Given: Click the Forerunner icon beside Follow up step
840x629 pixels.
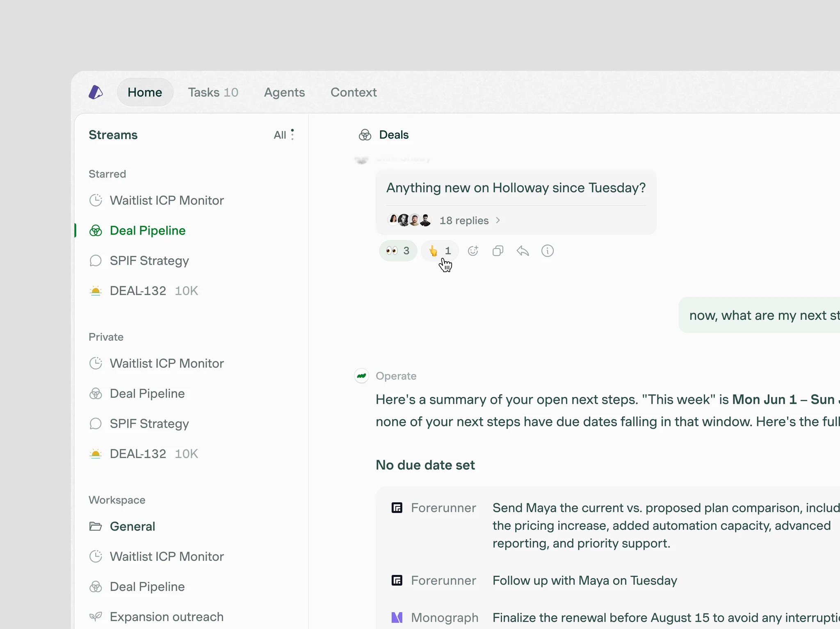Looking at the screenshot, I should click(397, 580).
